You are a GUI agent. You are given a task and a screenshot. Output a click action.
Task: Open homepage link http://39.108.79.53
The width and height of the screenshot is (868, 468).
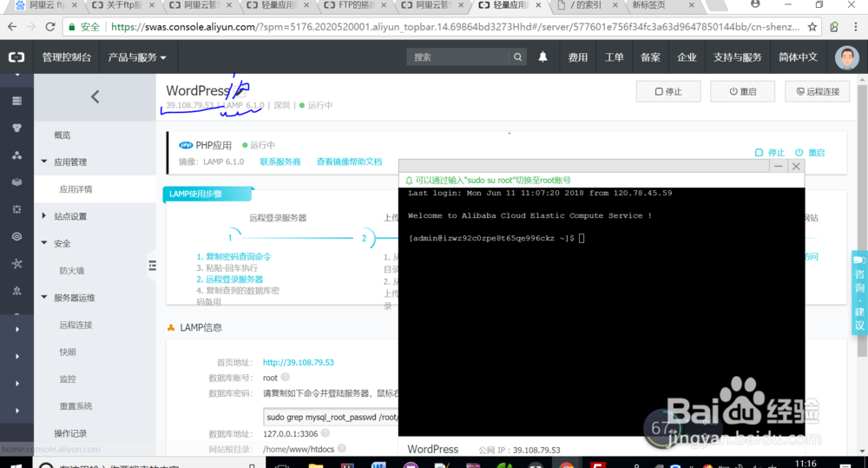(298, 362)
